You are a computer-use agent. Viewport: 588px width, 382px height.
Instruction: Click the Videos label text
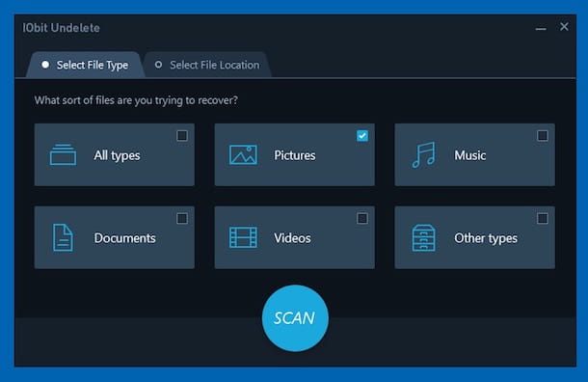(x=292, y=238)
